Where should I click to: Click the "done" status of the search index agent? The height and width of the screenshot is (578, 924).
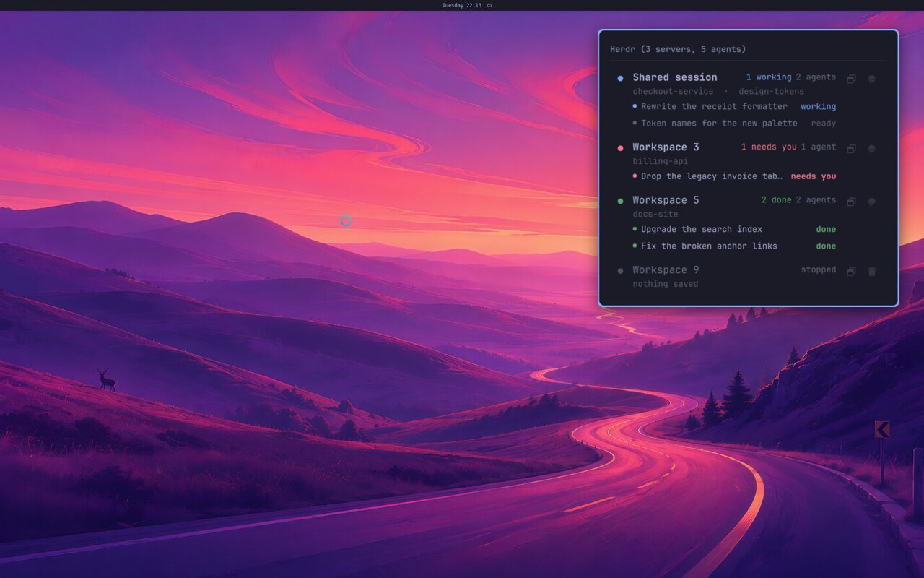(827, 229)
